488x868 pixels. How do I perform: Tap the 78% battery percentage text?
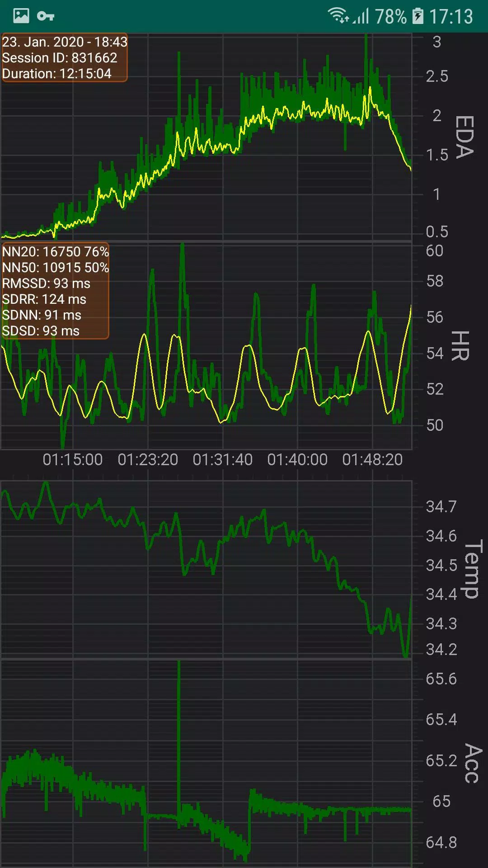(390, 17)
